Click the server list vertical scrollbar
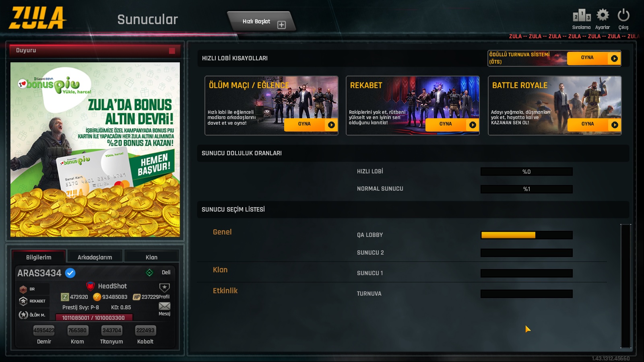Image resolution: width=644 pixels, height=362 pixels. pos(625,286)
